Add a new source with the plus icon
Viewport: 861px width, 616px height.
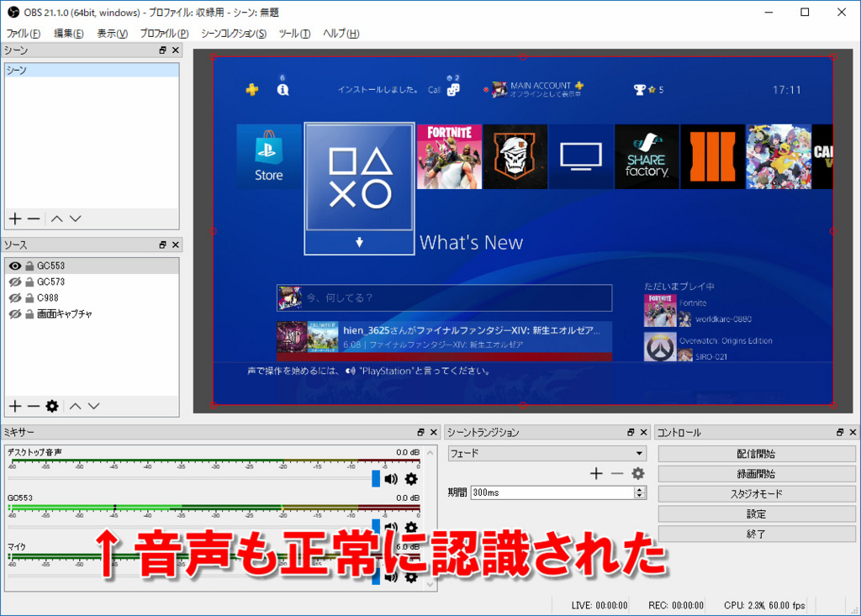tap(14, 406)
